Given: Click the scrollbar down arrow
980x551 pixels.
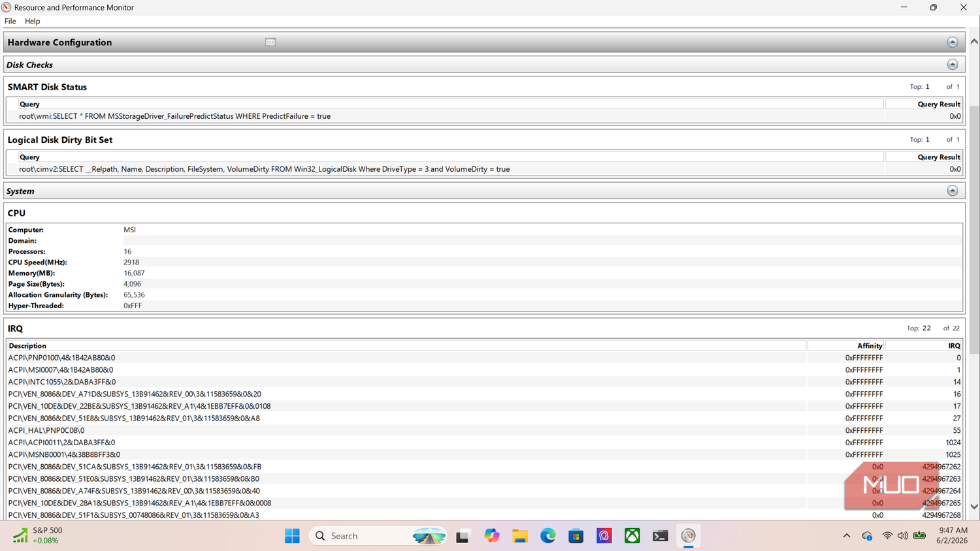Looking at the screenshot, I should click(x=974, y=507).
